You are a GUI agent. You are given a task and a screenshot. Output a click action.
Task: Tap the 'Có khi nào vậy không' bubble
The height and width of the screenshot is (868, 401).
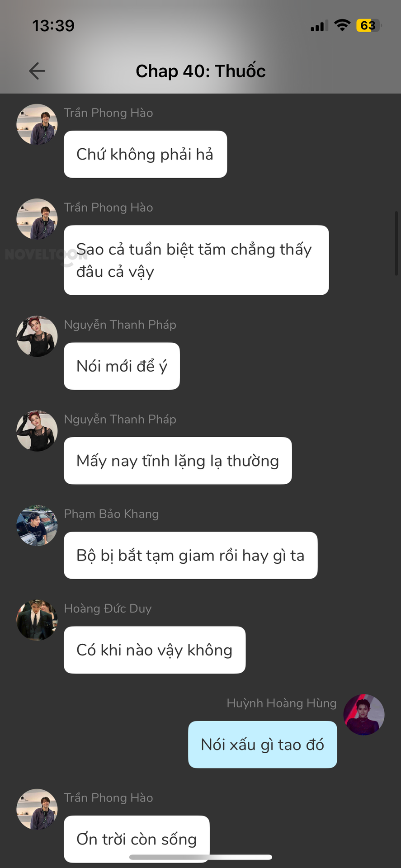click(x=155, y=650)
